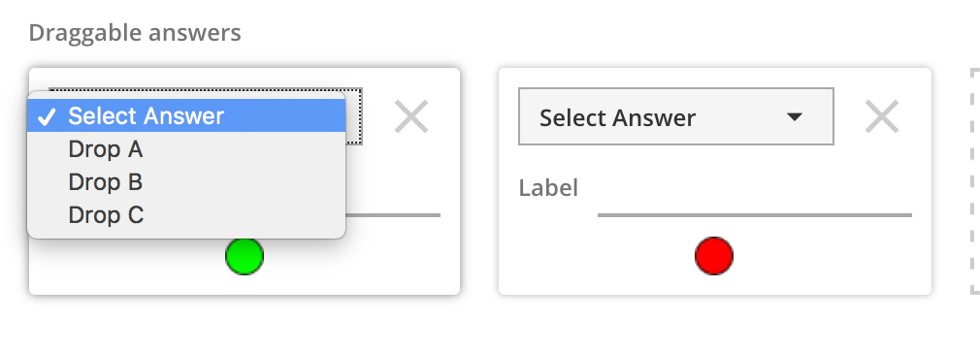Remove the red-dot answer card with its X

[882, 116]
